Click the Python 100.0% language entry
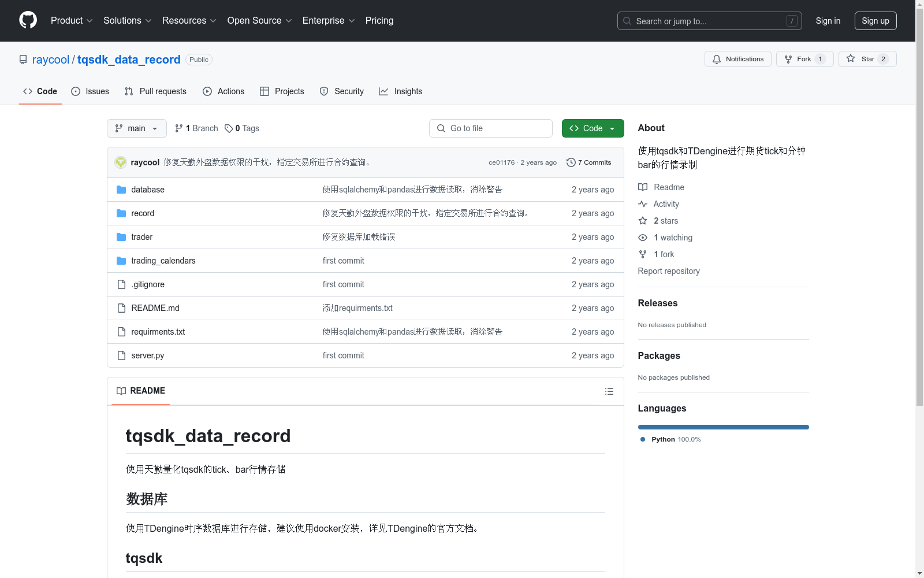This screenshot has width=924, height=578. (670, 439)
